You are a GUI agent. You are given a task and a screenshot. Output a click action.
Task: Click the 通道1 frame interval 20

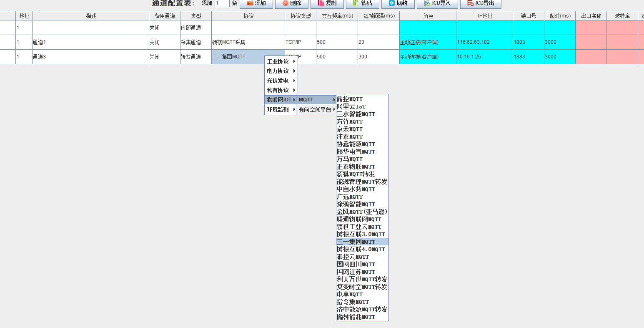click(378, 42)
